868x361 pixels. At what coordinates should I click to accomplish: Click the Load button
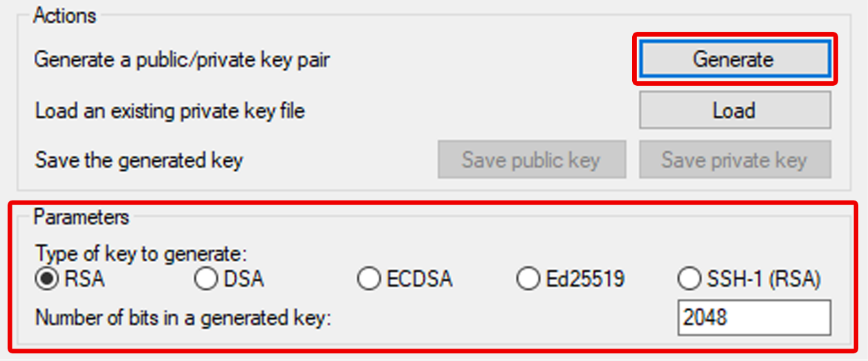734,111
